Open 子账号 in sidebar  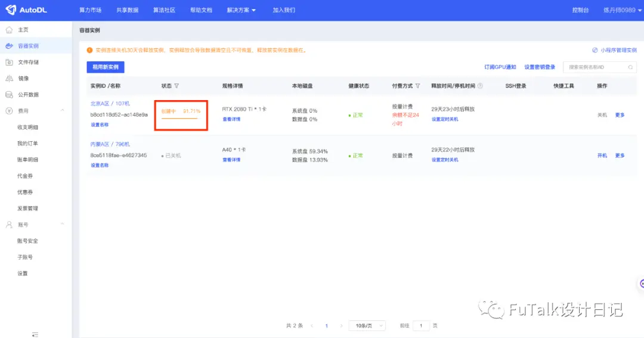[25, 257]
